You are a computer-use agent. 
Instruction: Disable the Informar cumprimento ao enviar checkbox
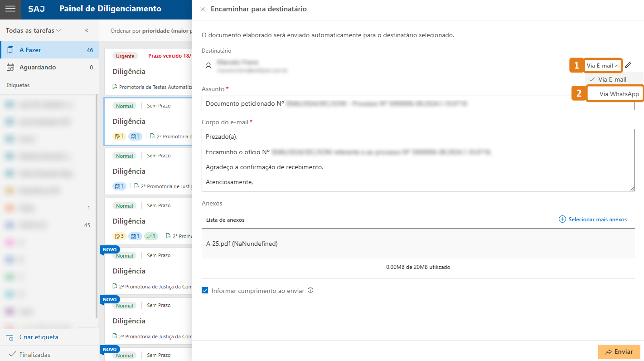[x=205, y=291]
